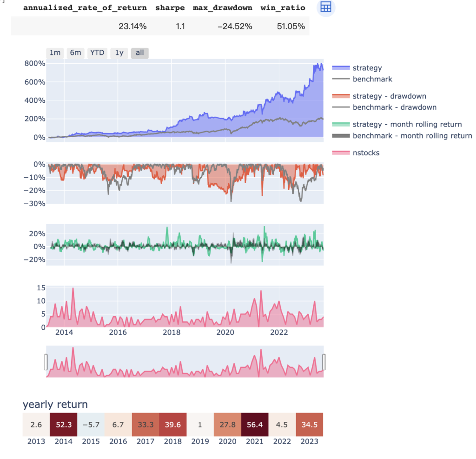Click the 34.5 yearly return cell
The width and height of the screenshot is (476, 459).
click(x=309, y=425)
